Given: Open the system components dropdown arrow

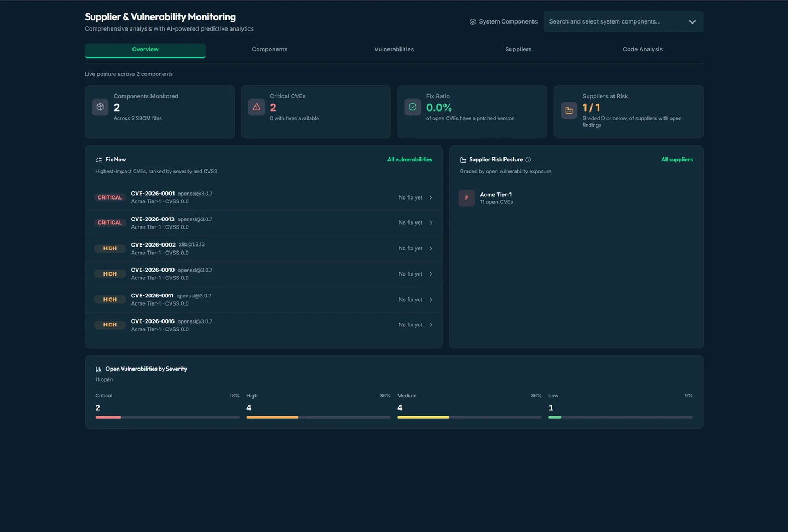Looking at the screenshot, I should click(692, 22).
